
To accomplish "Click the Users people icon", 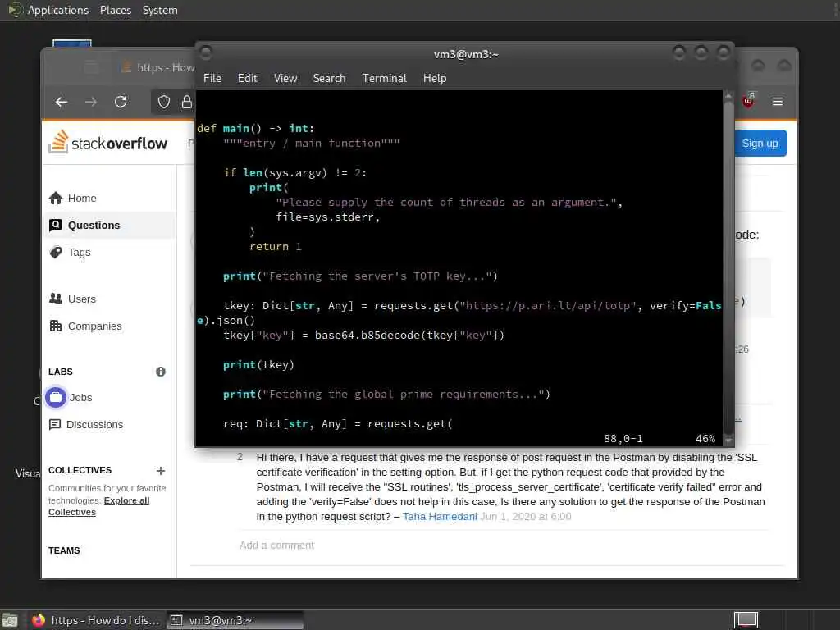I will (x=56, y=299).
